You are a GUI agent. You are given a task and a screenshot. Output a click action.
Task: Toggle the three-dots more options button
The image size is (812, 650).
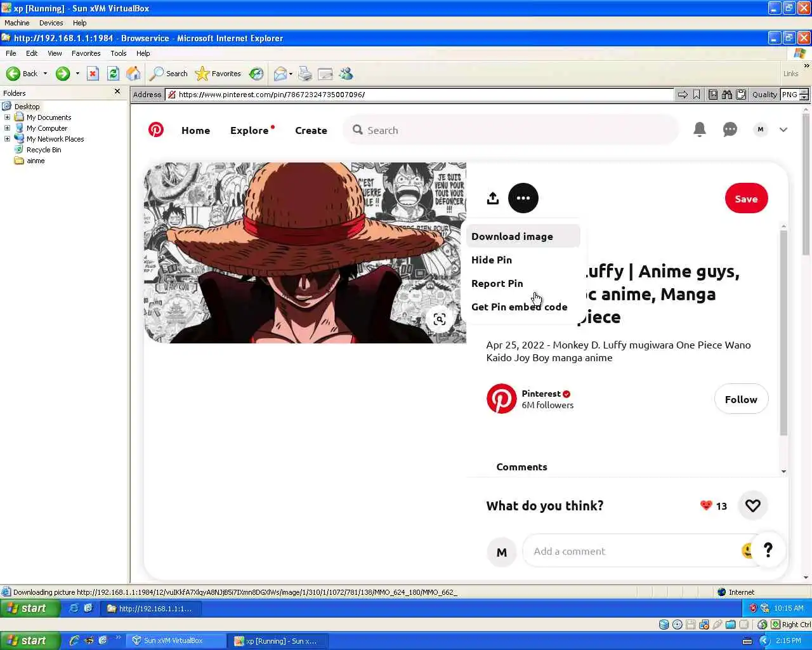coord(523,198)
